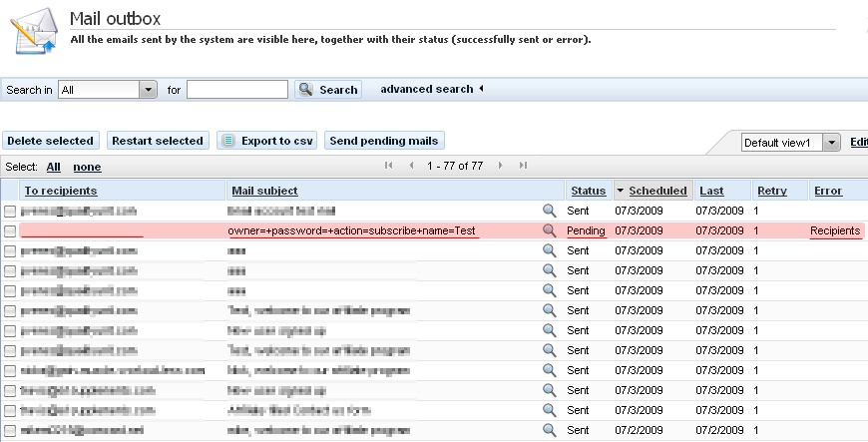The width and height of the screenshot is (868, 442).
Task: Toggle the select-all checkbox in table header
Action: (x=10, y=191)
